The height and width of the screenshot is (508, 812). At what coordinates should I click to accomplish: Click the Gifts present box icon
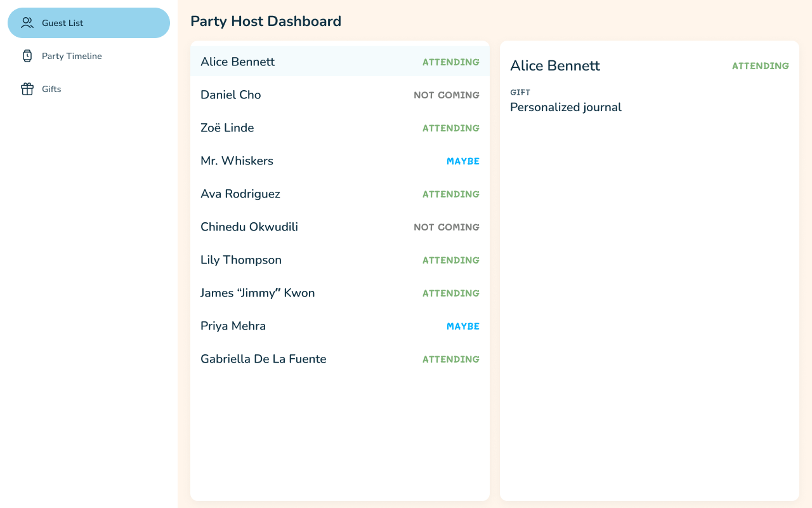27,89
